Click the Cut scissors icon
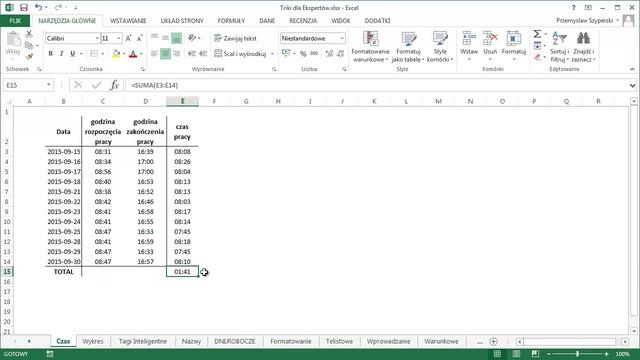The image size is (640, 360). [x=29, y=35]
